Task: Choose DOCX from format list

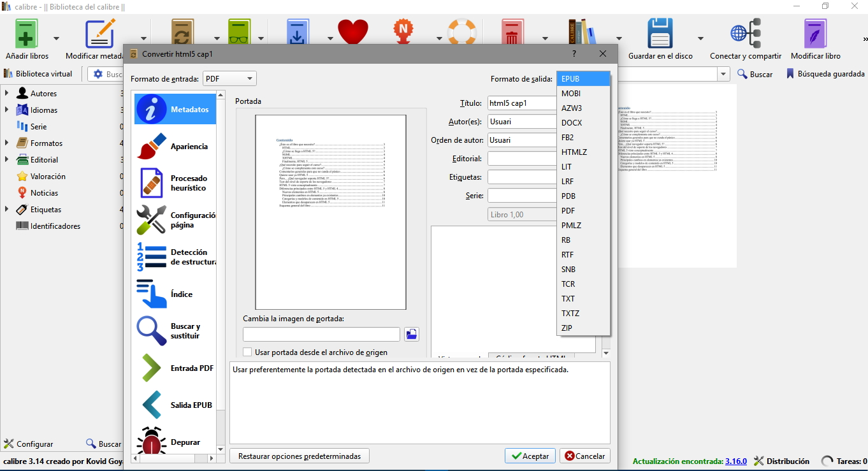Action: [x=583, y=123]
